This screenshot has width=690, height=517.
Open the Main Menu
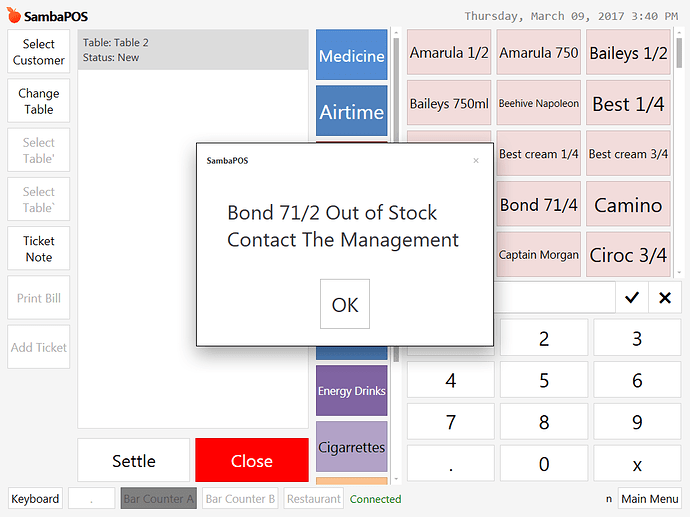[649, 499]
